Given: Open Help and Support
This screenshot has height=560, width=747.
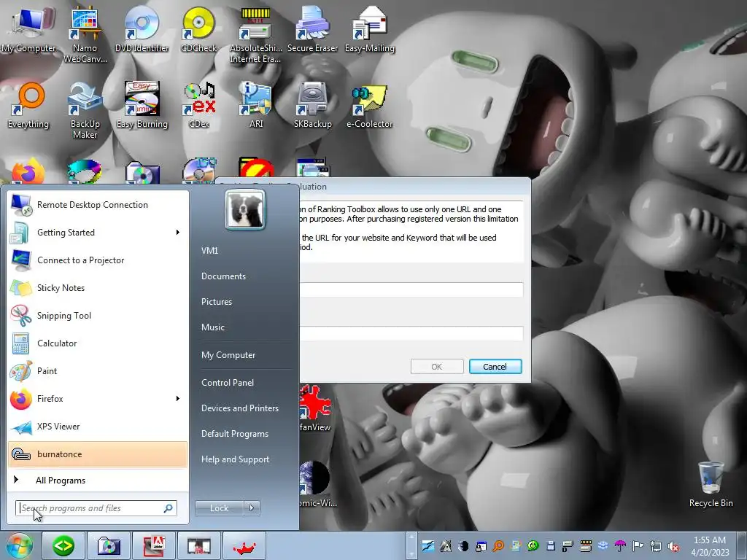Looking at the screenshot, I should (235, 459).
